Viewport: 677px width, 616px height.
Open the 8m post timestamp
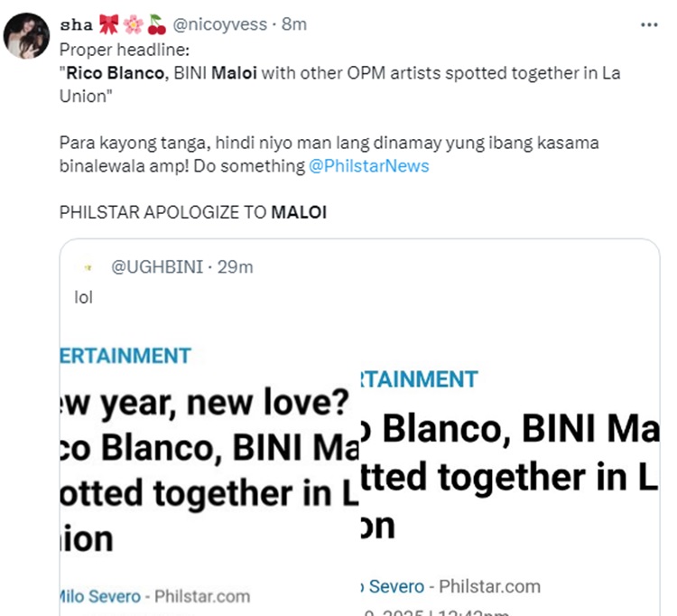294,25
